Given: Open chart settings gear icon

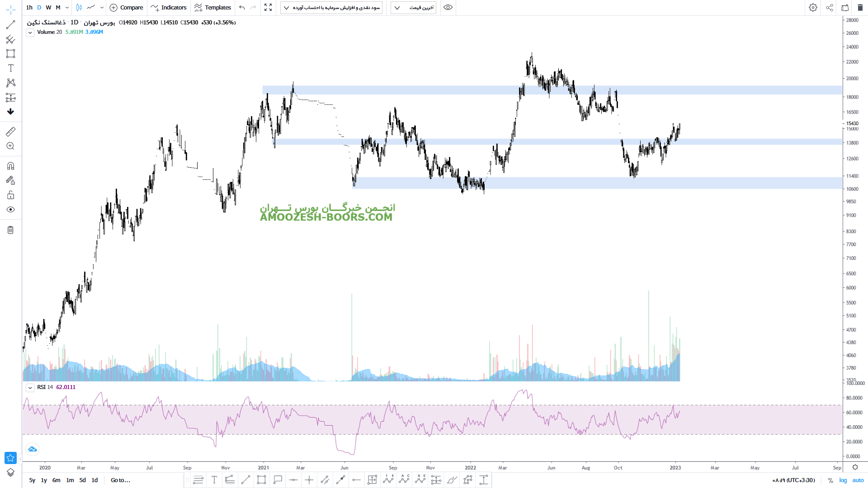Looking at the screenshot, I should (813, 7).
